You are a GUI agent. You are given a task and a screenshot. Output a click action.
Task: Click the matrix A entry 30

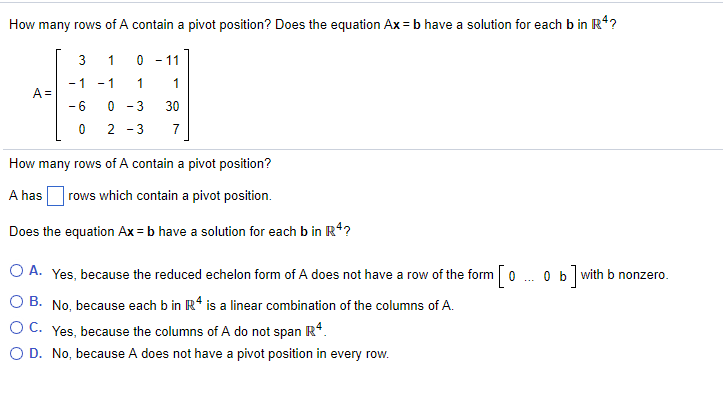tap(172, 106)
